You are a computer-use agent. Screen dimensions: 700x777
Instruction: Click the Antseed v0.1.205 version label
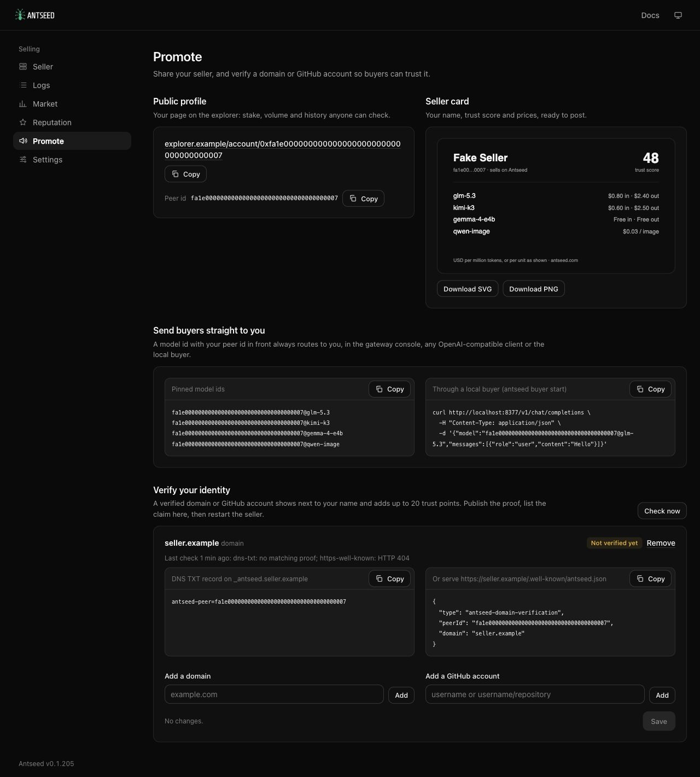pos(46,763)
